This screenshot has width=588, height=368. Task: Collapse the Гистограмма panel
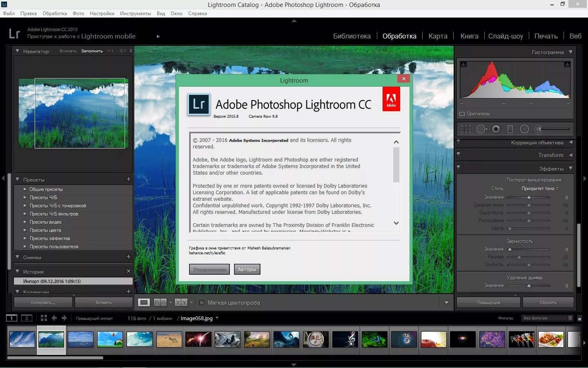point(570,52)
